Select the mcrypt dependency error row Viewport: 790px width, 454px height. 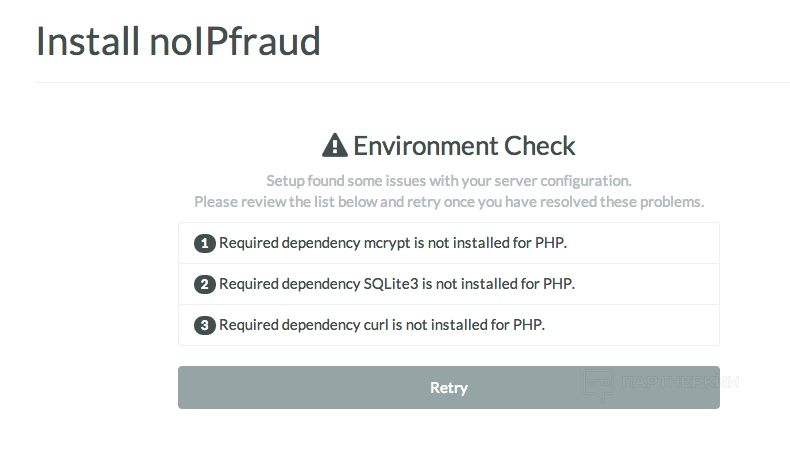point(448,243)
